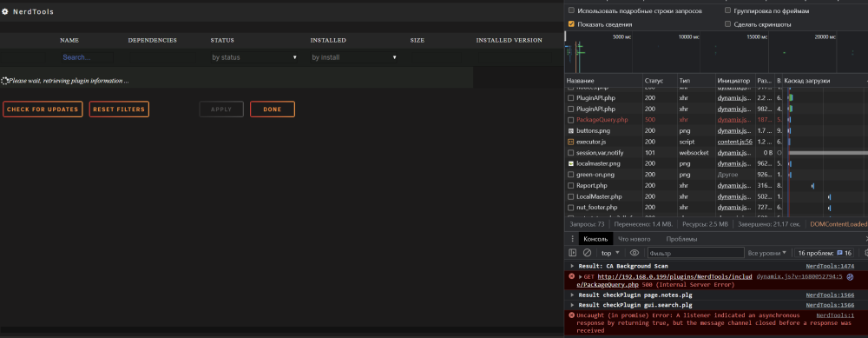Click the eye live-expression icon
Viewport: 868px width, 338px height.
tap(635, 253)
